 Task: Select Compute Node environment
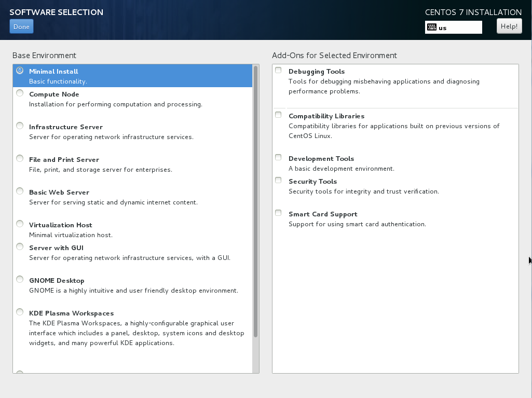(x=20, y=93)
